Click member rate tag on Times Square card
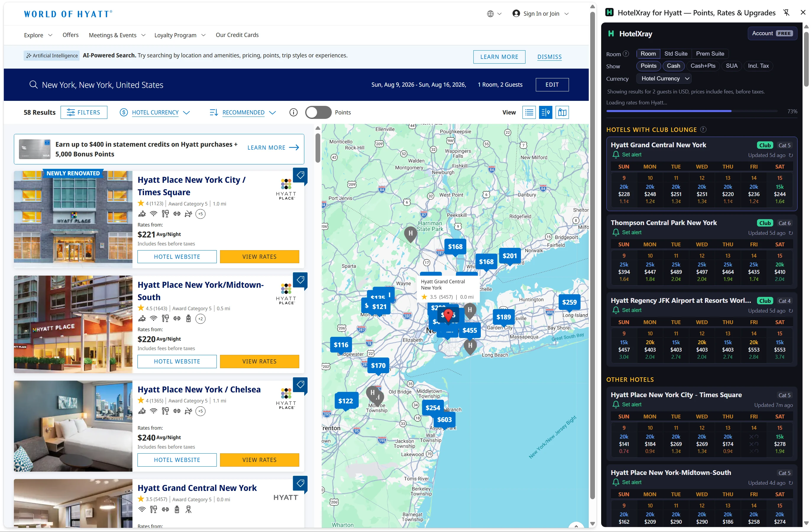This screenshot has width=812, height=532. click(300, 176)
